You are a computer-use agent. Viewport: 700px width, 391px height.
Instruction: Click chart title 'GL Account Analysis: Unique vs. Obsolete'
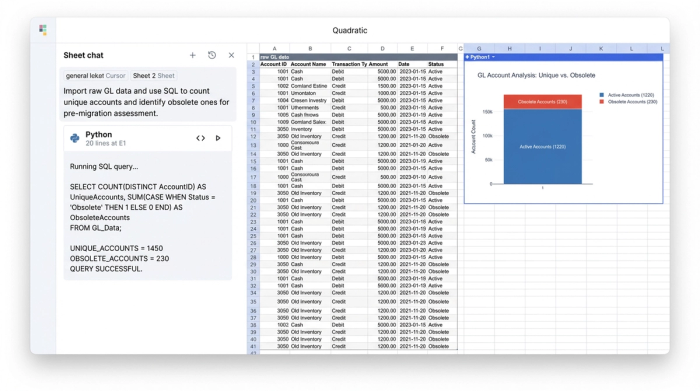pyautogui.click(x=536, y=75)
